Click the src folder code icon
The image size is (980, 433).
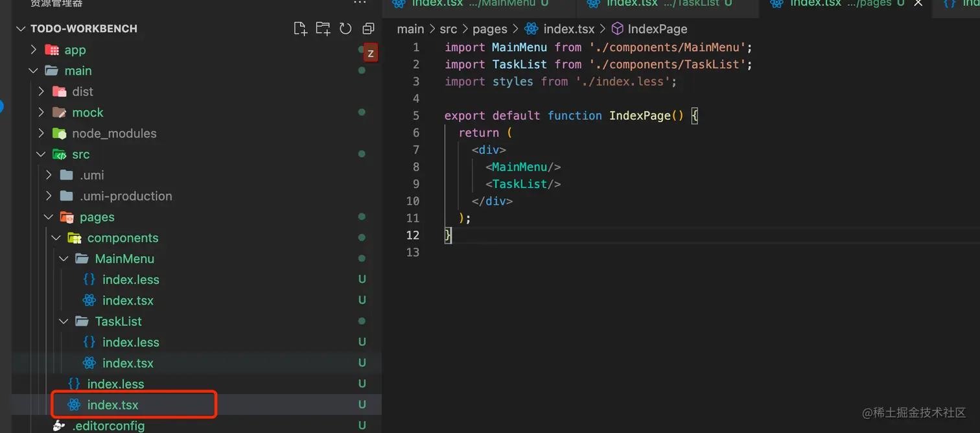click(59, 154)
